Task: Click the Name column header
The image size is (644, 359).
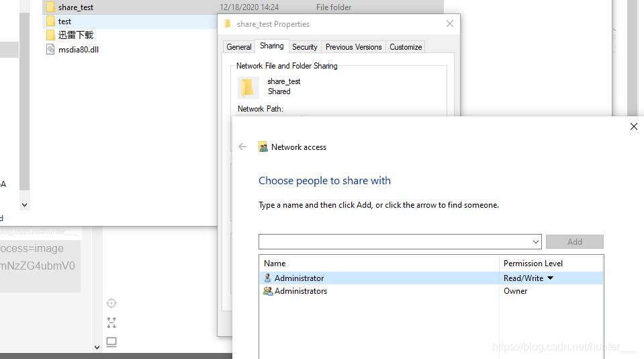Action: coord(379,263)
